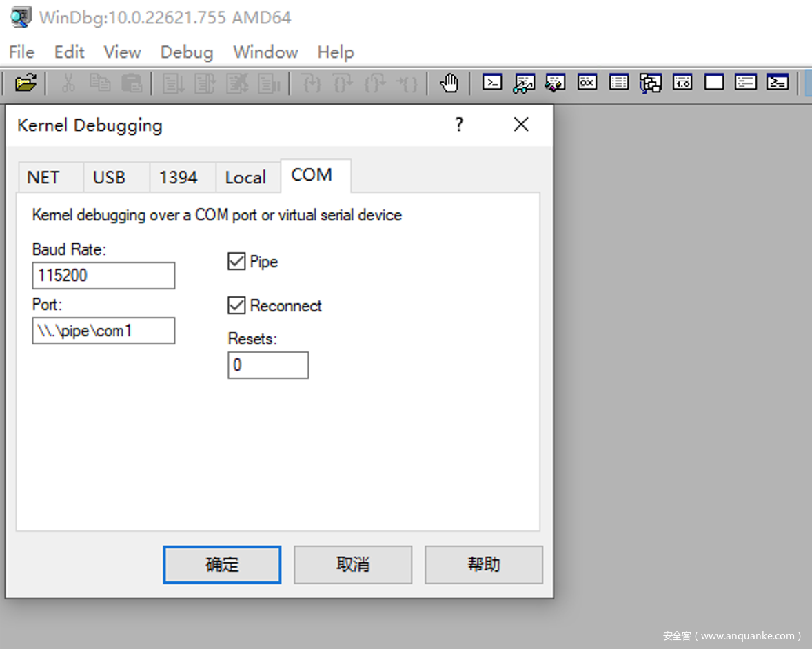This screenshot has width=812, height=649.
Task: Click the question mark help button
Action: click(x=459, y=124)
